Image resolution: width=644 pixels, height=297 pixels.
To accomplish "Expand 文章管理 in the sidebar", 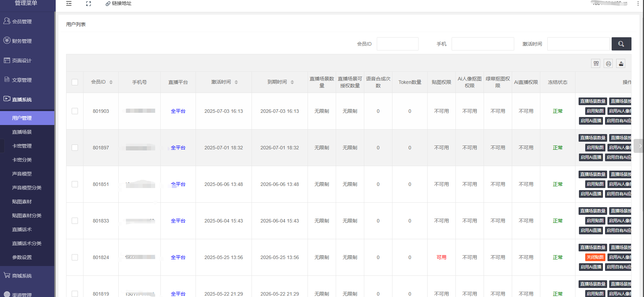I will [x=27, y=80].
